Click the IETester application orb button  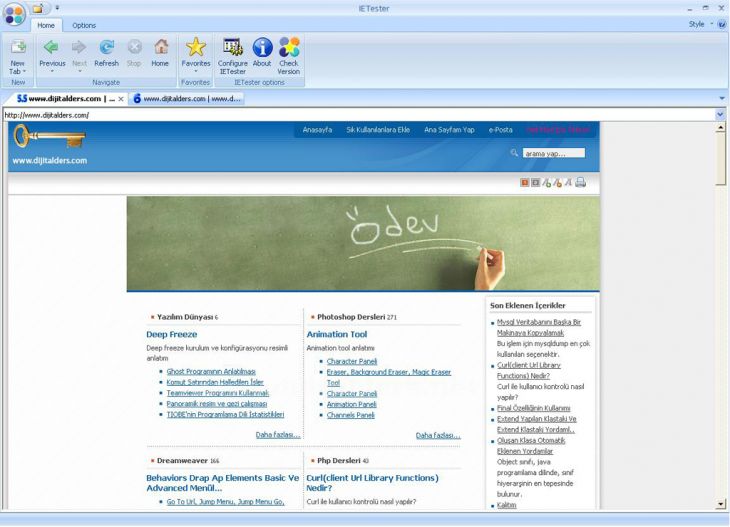tap(14, 13)
